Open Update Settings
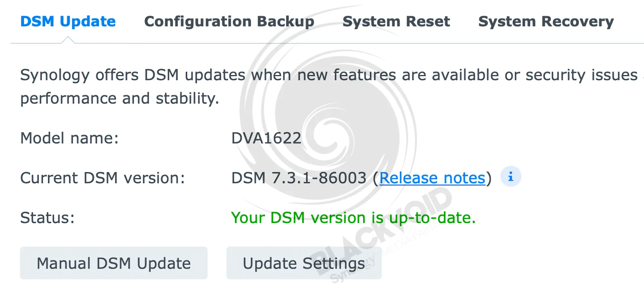 (x=304, y=263)
